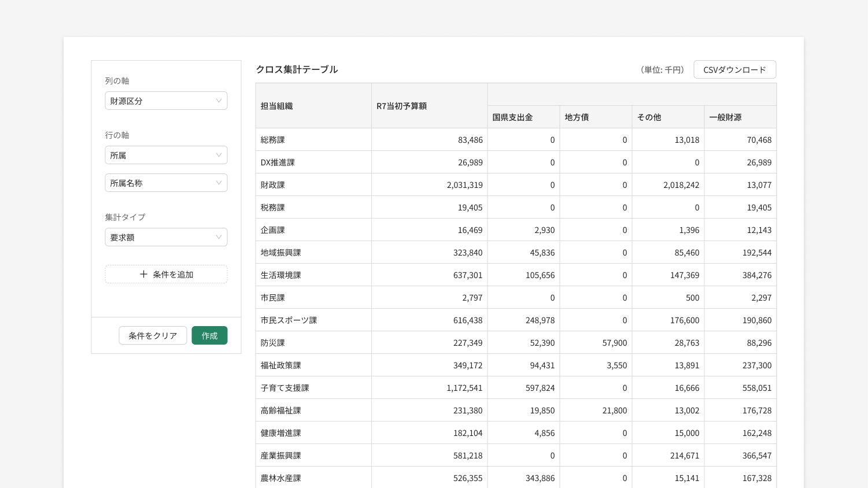
Task: Select the 国県支出金 column header
Action: tap(512, 117)
